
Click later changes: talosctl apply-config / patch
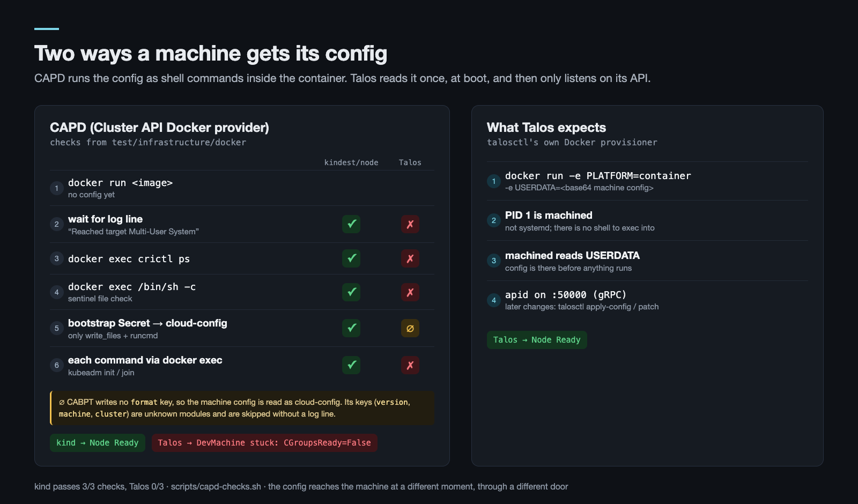[582, 307]
